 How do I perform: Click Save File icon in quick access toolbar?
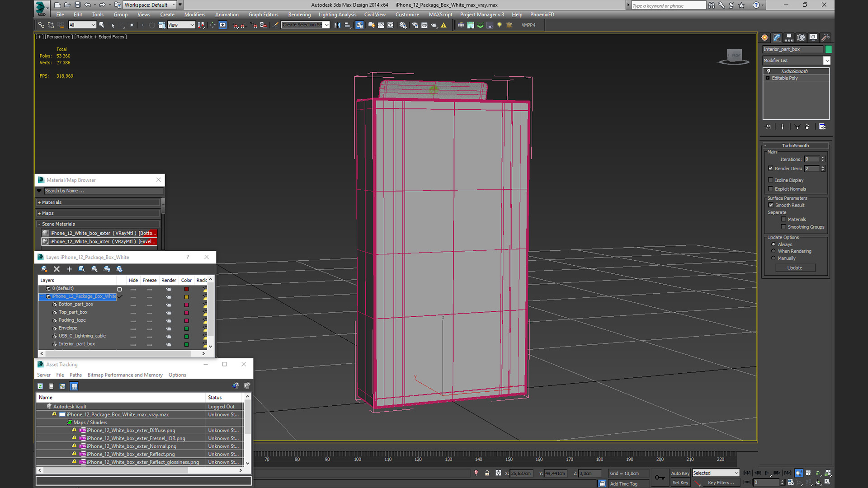click(77, 5)
